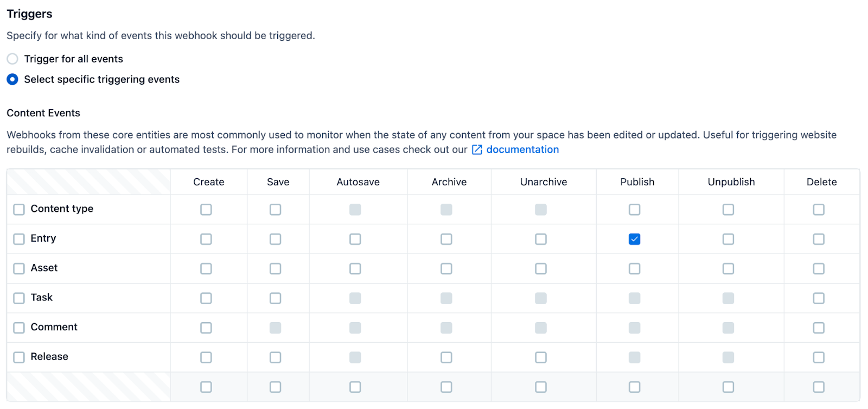
Task: Tick Entry Autosave event checkbox
Action: (355, 239)
